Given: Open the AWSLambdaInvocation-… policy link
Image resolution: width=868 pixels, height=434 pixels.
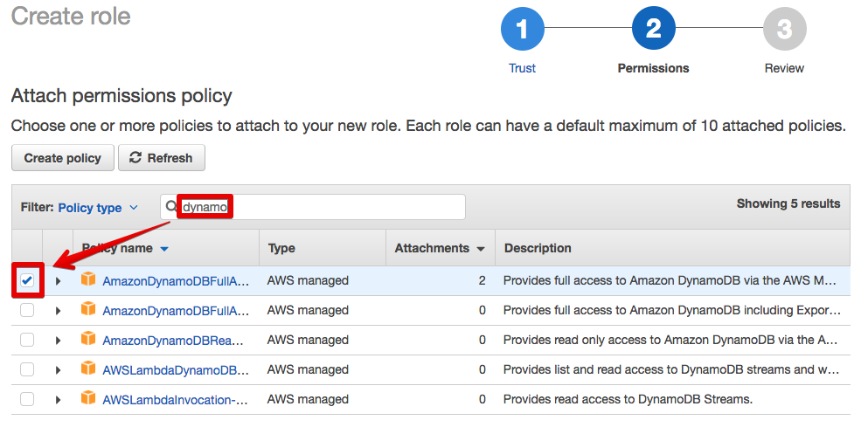Looking at the screenshot, I should point(175,400).
